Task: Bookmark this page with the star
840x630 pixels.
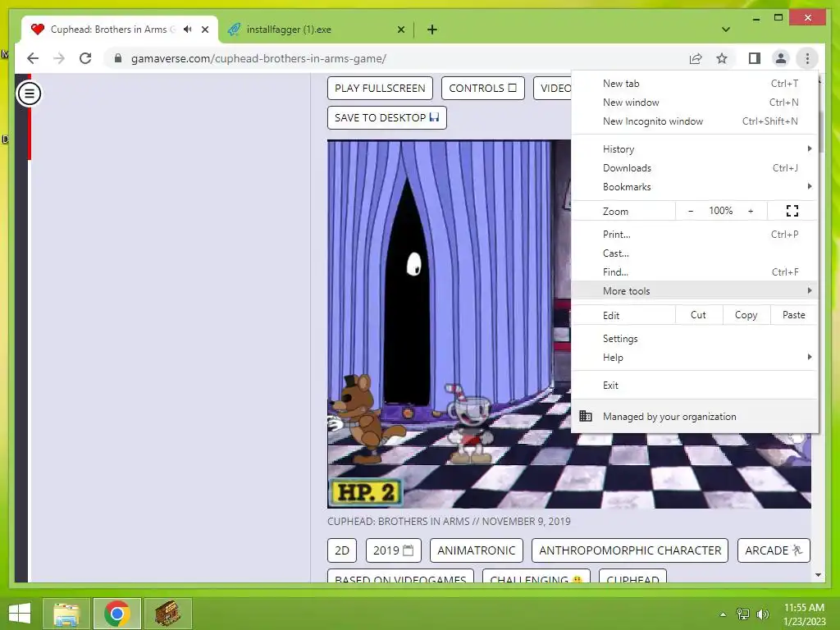Action: coord(722,58)
